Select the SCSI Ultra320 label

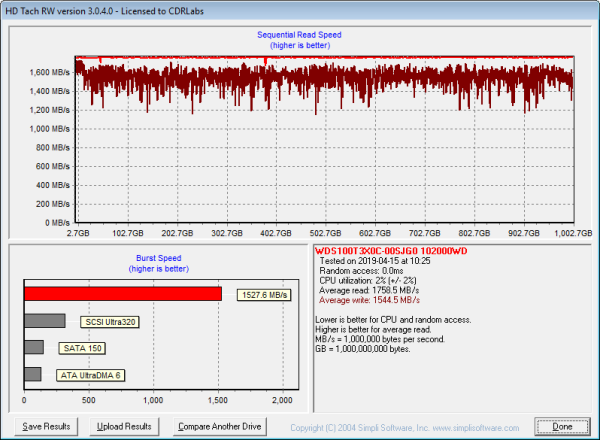point(110,322)
